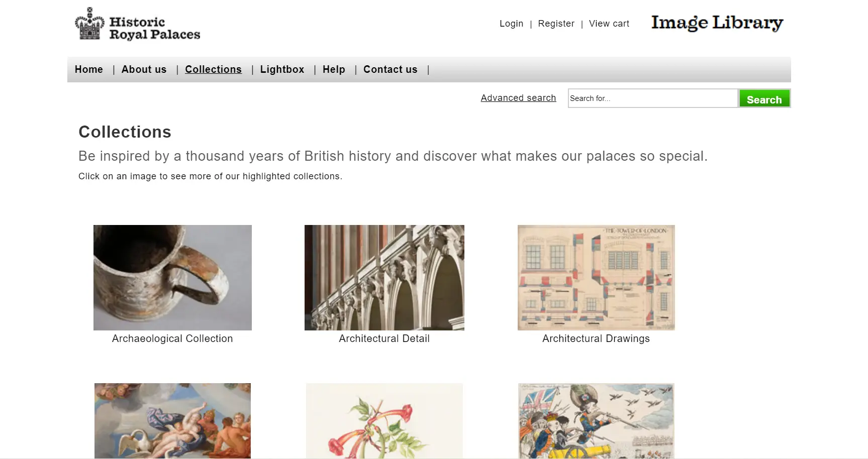The height and width of the screenshot is (459, 868).
Task: Click the Login link
Action: [x=511, y=24]
